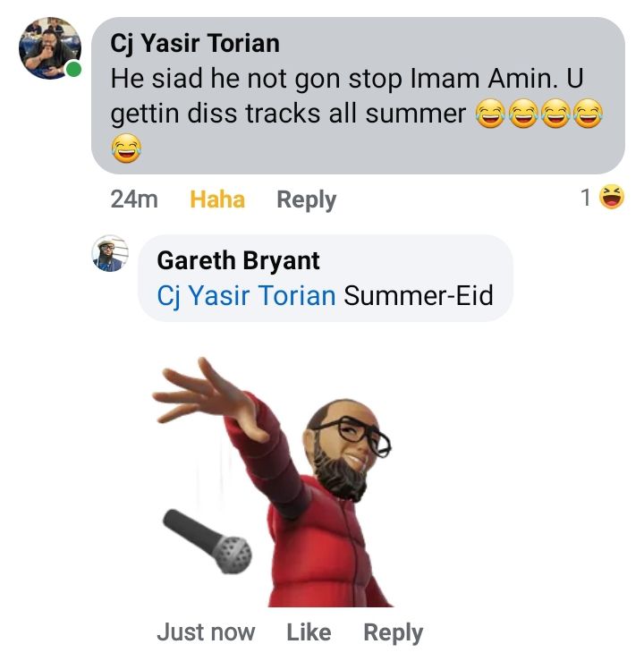Image resolution: width=644 pixels, height=661 pixels.
Task: Click the green online status dot
Action: point(74,69)
